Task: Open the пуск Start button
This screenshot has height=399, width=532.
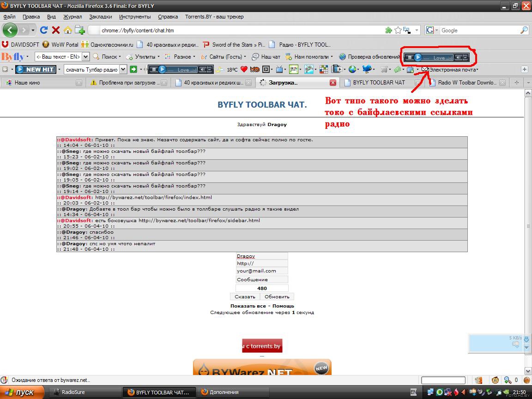Action: tap(22, 392)
